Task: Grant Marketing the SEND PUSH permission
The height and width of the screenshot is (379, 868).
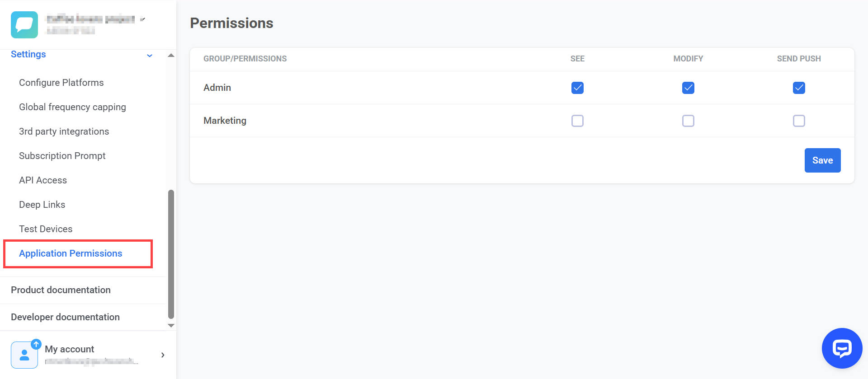Action: pos(799,121)
